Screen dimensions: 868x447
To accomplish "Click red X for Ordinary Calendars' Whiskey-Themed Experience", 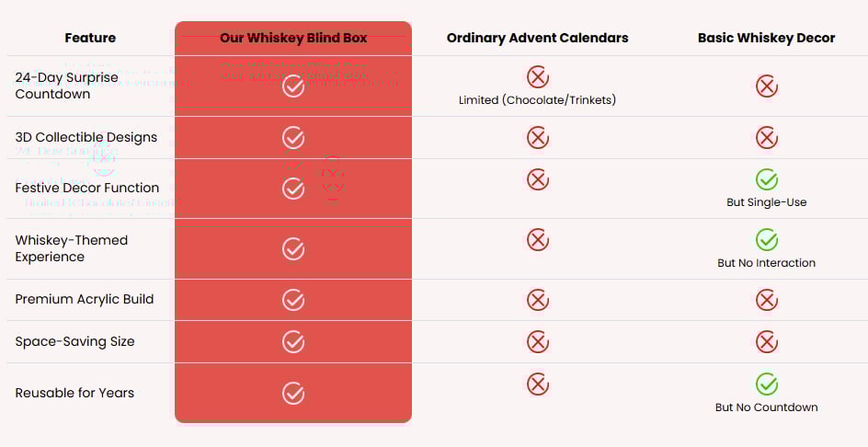I will click(538, 240).
